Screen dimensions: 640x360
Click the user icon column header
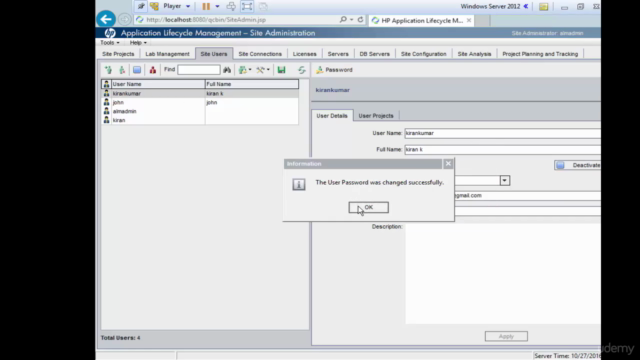pyautogui.click(x=107, y=84)
